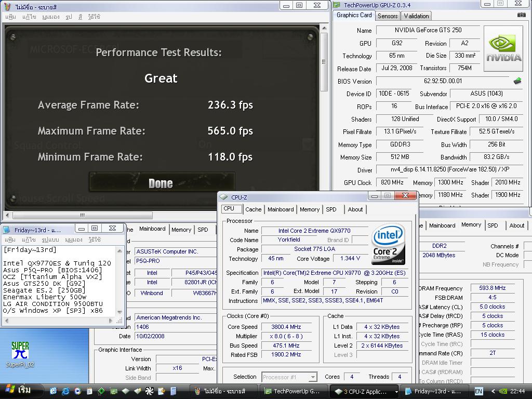Open the Notepad quick launch icon
Image resolution: width=532 pixels, height=399 pixels.
coord(89,391)
